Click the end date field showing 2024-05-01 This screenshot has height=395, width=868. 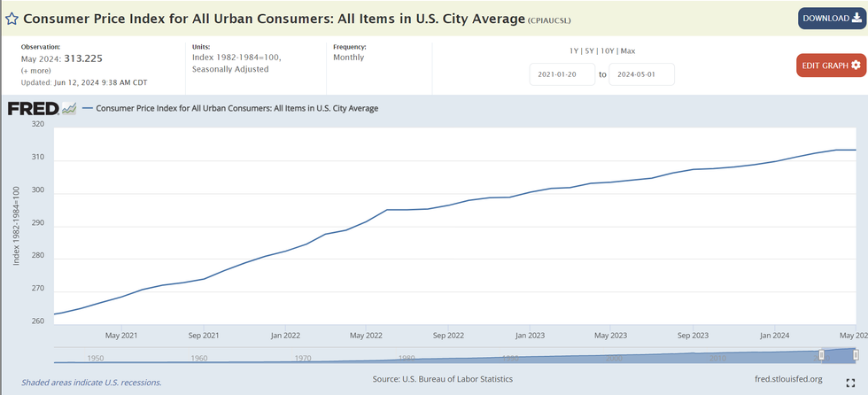pyautogui.click(x=641, y=74)
